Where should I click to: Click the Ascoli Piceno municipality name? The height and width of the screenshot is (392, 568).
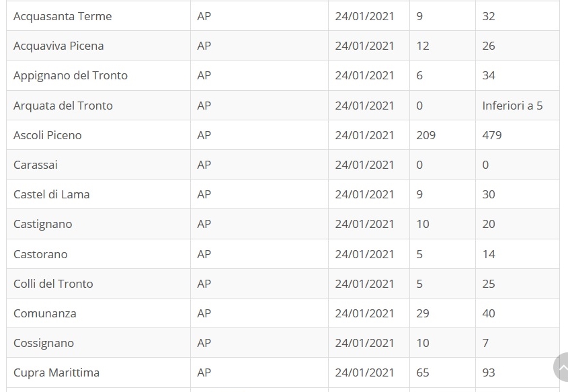[x=48, y=135]
